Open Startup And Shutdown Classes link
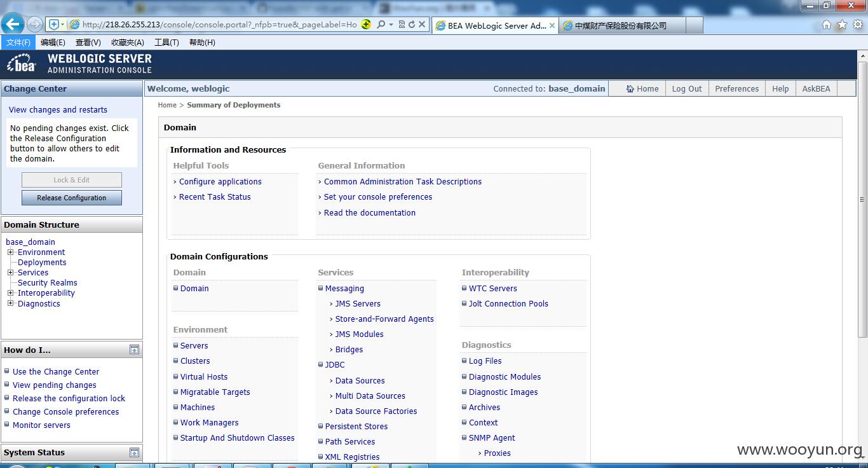868x468 pixels. tap(238, 437)
